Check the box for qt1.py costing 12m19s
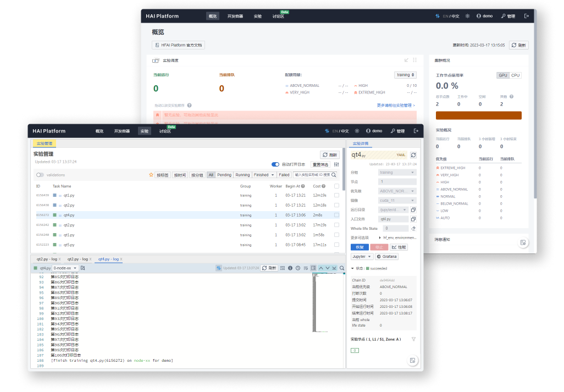564x392 pixels. point(336,195)
